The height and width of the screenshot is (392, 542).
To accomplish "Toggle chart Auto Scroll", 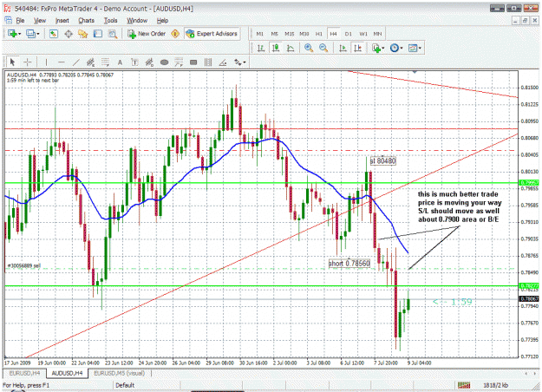I will [343, 48].
